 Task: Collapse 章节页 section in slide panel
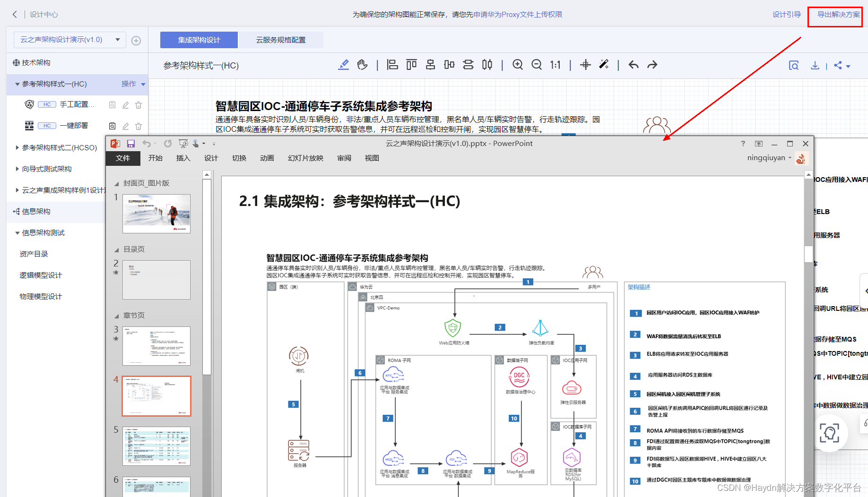[x=117, y=316]
